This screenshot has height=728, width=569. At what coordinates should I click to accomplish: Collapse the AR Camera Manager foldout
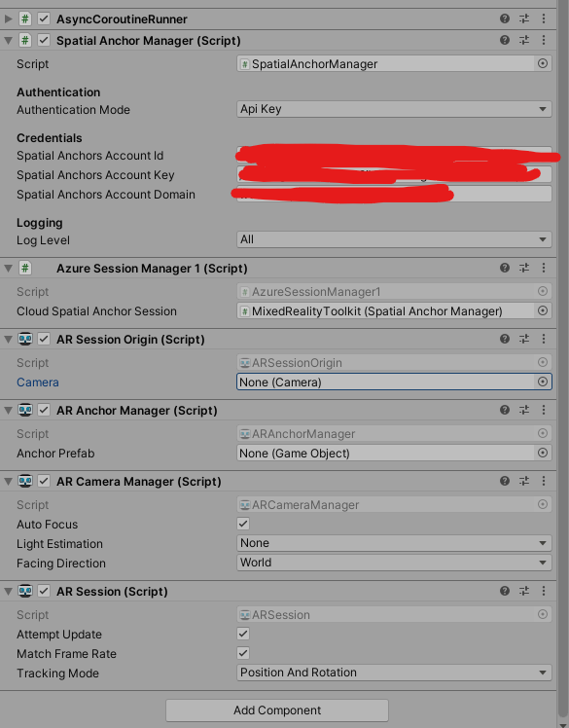[8, 482]
